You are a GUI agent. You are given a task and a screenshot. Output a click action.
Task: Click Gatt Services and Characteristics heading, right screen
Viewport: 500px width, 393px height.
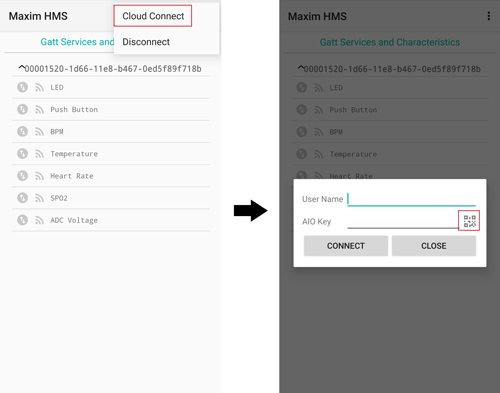390,42
